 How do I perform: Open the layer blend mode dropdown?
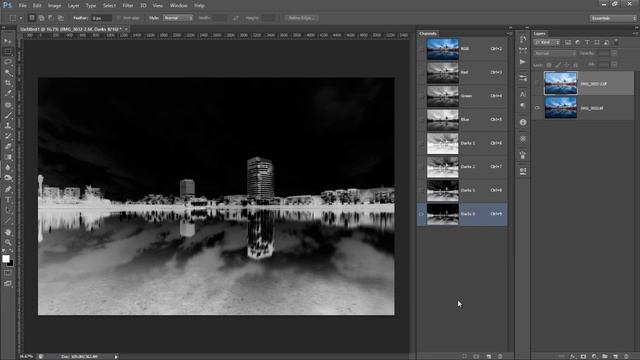pyautogui.click(x=555, y=53)
